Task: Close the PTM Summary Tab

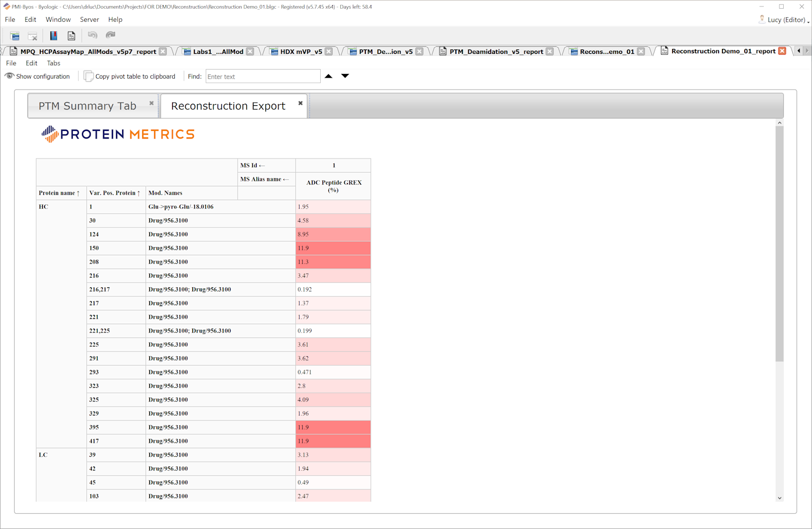Action: [x=151, y=103]
